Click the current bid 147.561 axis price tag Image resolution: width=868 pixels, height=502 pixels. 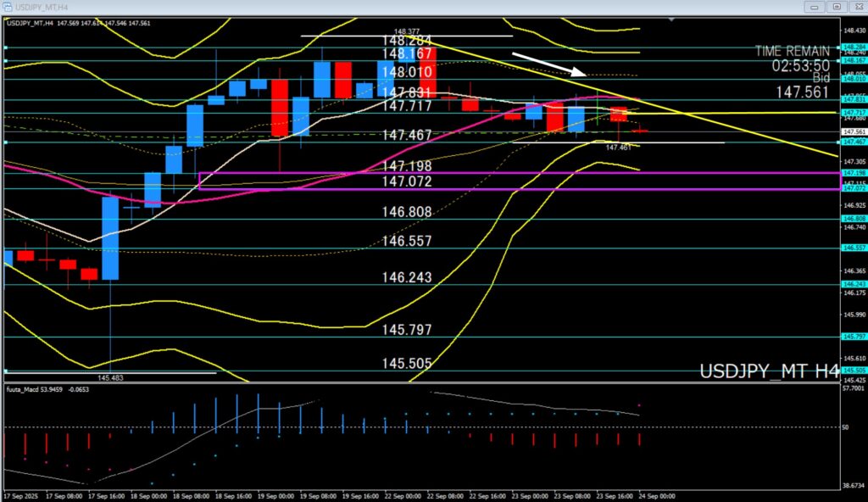pos(852,132)
